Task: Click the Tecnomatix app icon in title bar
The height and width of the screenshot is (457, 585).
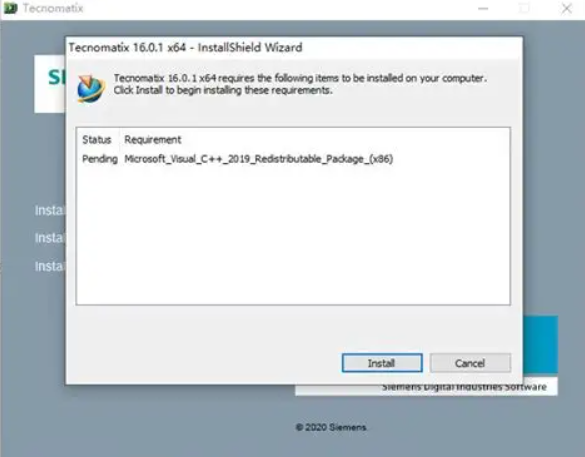Action: pyautogui.click(x=10, y=8)
